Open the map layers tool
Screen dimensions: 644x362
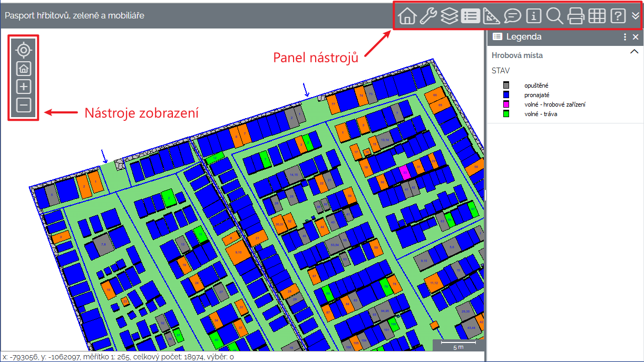[449, 16]
